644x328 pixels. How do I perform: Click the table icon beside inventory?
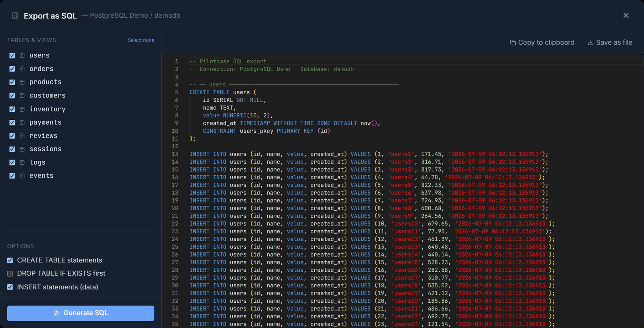coord(22,109)
